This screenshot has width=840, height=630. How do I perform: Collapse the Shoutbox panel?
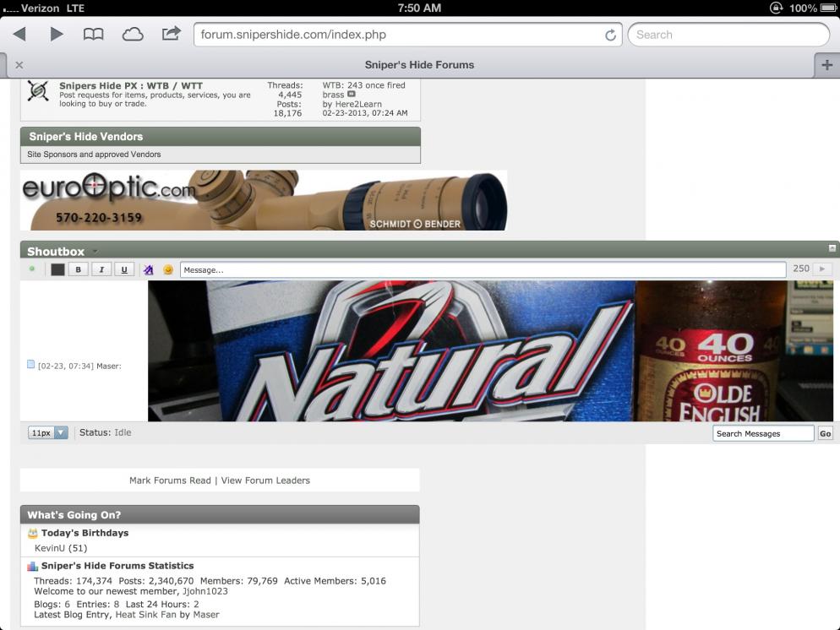pos(832,247)
